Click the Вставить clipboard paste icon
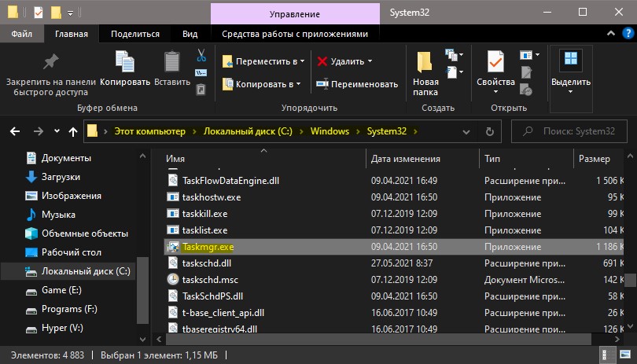 [x=172, y=62]
